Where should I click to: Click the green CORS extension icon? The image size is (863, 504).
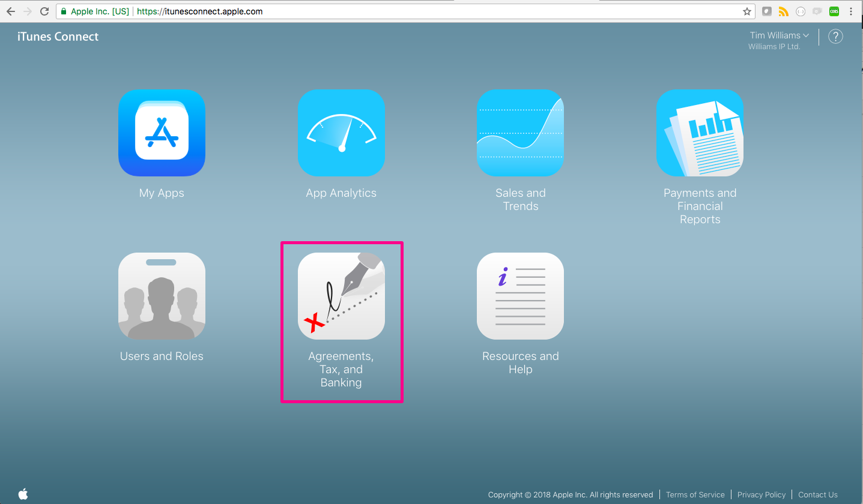[x=834, y=11]
